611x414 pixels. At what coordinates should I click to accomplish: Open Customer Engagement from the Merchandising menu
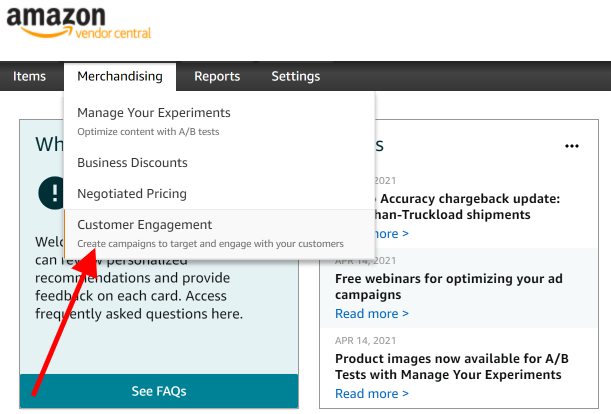145,225
